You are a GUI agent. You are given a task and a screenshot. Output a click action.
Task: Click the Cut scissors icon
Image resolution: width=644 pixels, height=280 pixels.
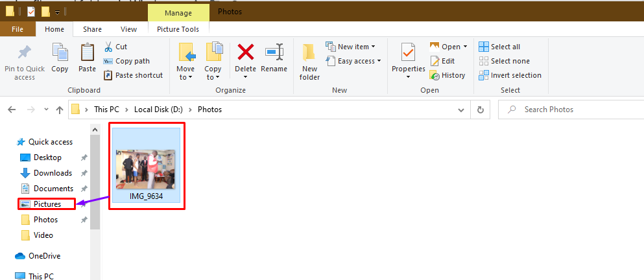(x=108, y=47)
